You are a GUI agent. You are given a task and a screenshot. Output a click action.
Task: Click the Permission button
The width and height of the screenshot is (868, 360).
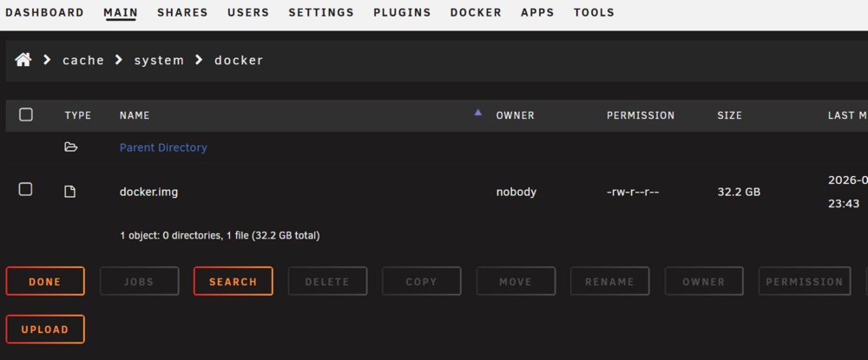click(805, 281)
